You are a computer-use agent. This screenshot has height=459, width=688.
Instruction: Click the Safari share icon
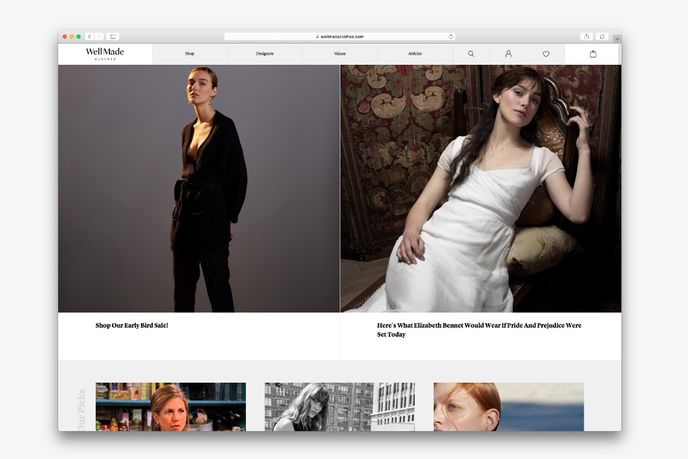coord(586,36)
